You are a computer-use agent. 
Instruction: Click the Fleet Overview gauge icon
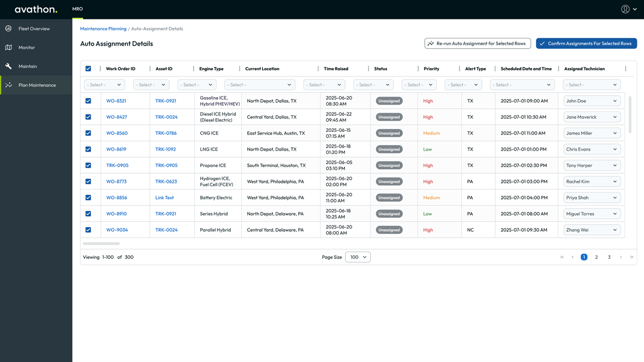(9, 29)
